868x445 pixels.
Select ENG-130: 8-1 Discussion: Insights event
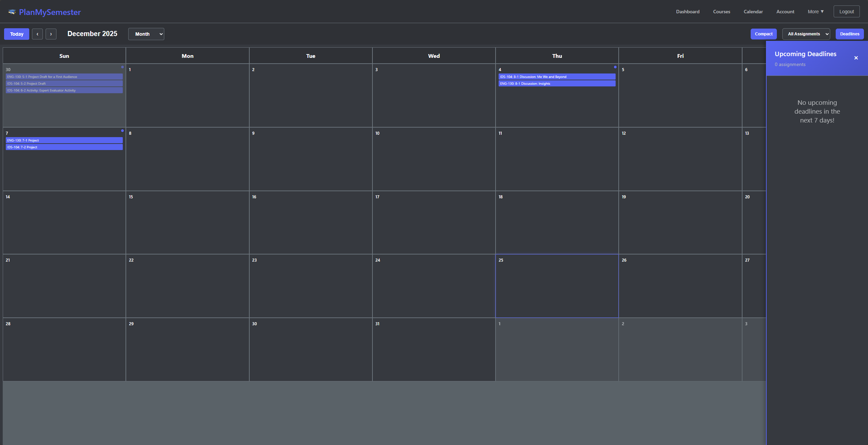[x=557, y=83]
